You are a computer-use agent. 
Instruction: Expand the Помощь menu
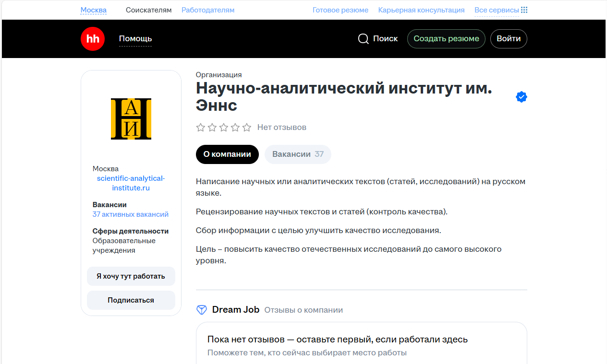[135, 39]
